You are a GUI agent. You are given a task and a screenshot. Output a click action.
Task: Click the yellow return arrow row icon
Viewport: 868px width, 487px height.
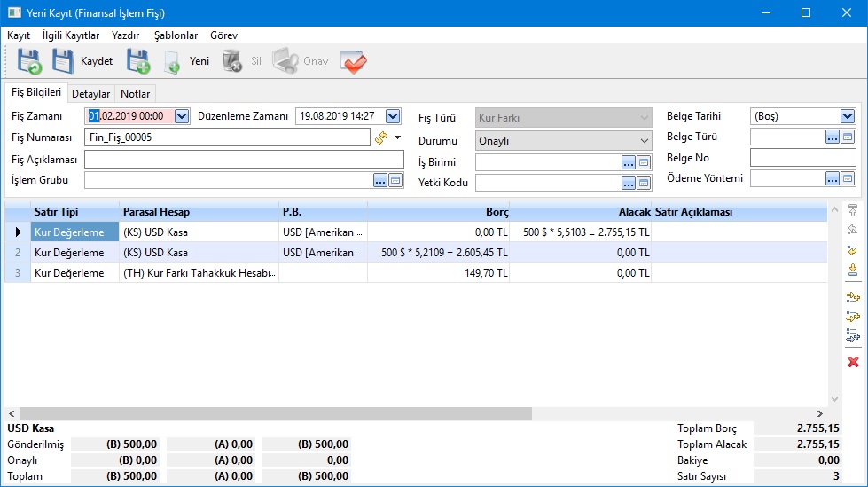pyautogui.click(x=853, y=250)
